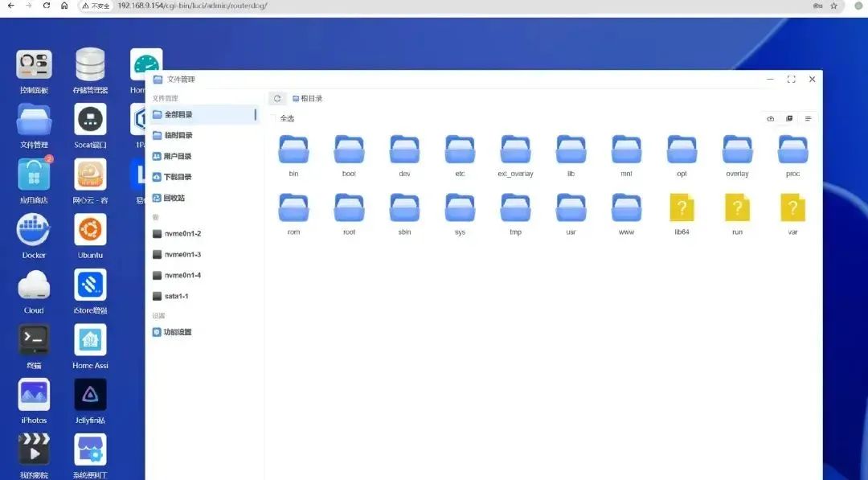
Task: Launch the 终端 terminal icon
Action: pos(34,339)
